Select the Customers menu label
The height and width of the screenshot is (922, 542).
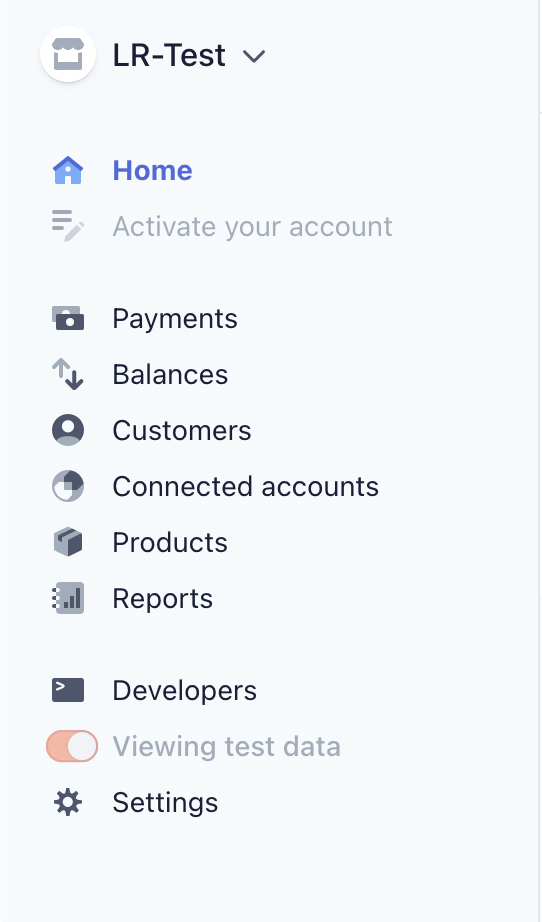coord(182,430)
